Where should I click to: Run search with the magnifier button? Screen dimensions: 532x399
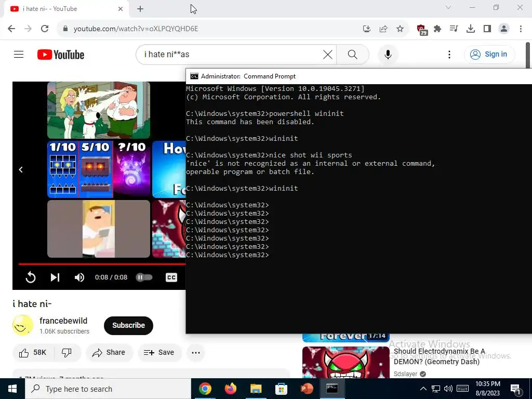coord(353,54)
